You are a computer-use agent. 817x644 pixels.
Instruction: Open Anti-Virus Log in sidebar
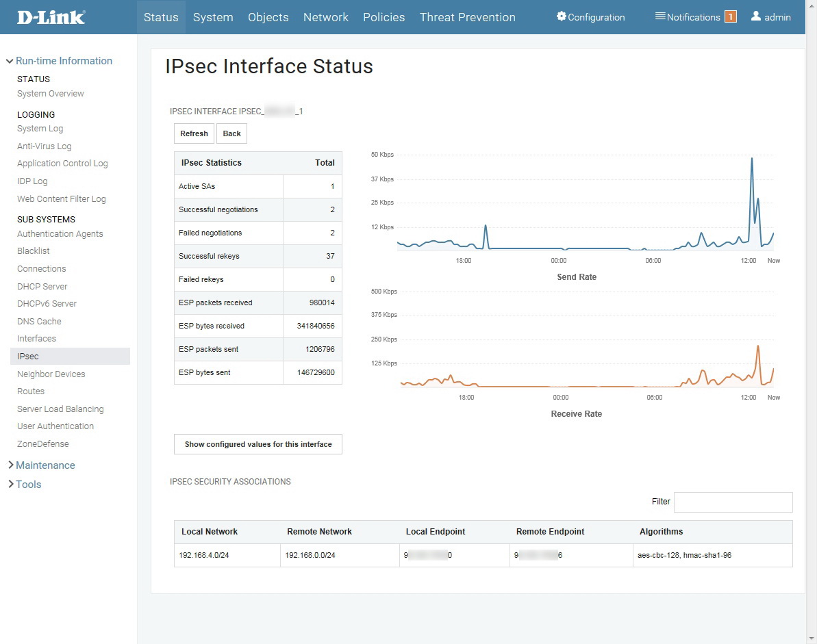click(x=44, y=146)
